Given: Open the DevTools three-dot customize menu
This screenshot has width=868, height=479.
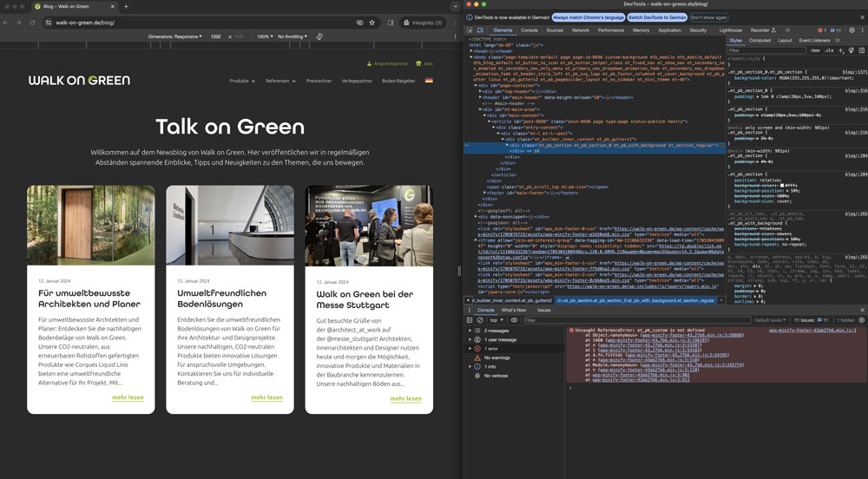Looking at the screenshot, I should [861, 30].
